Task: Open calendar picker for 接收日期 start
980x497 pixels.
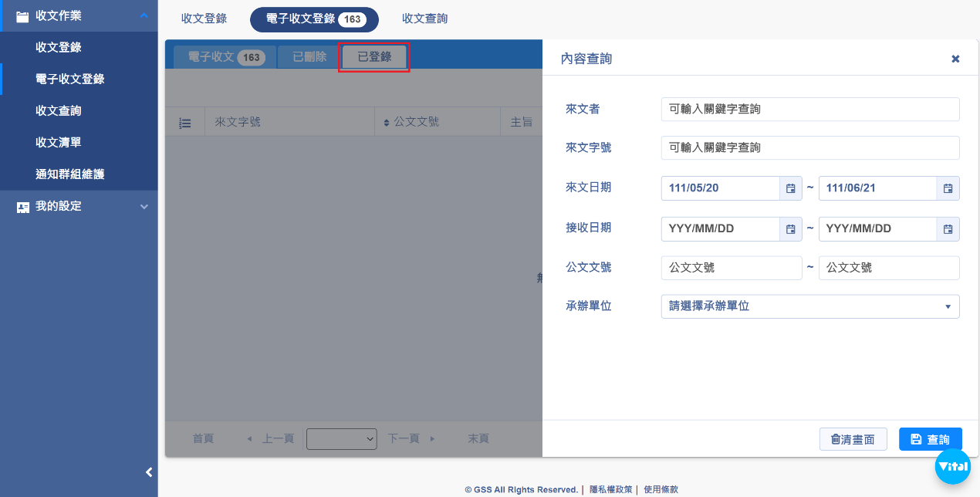Action: 790,228
